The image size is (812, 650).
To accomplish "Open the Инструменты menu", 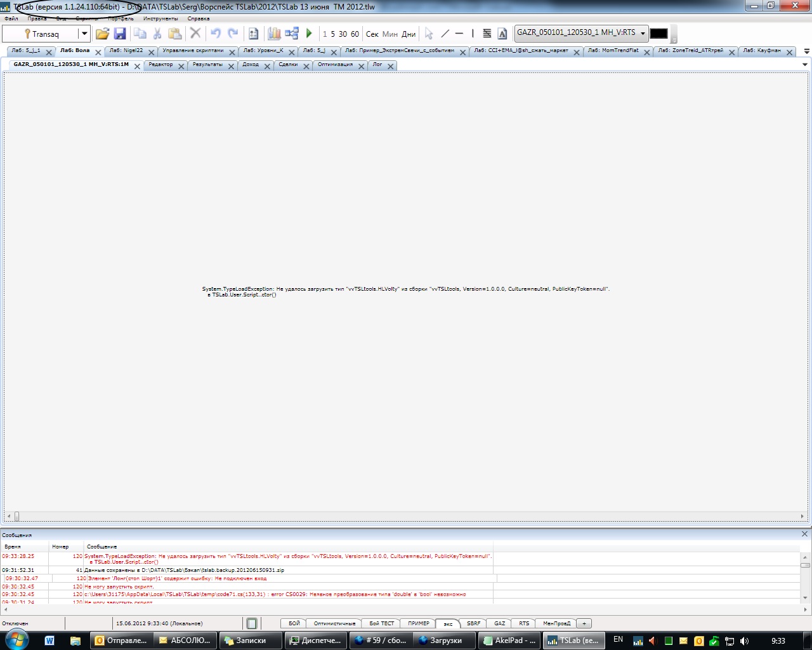I will click(160, 18).
